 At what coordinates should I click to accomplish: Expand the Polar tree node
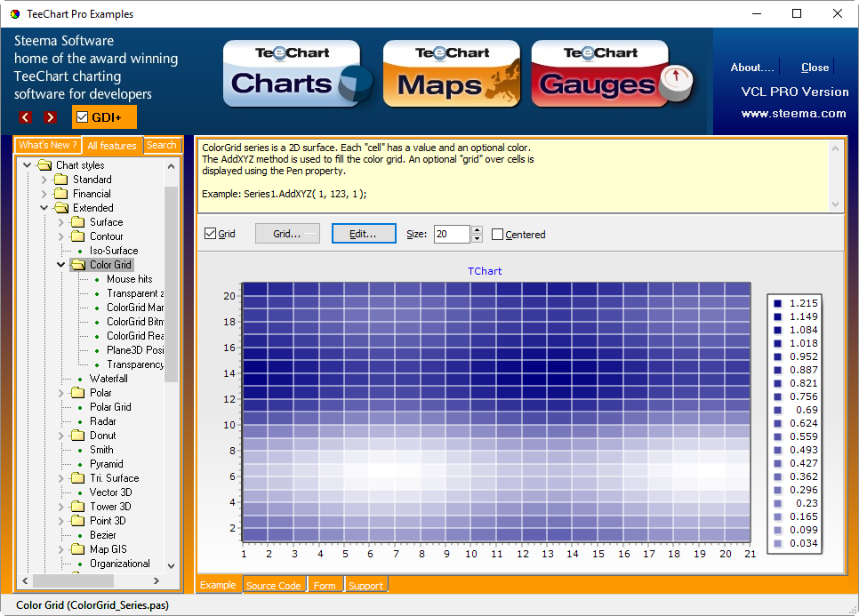pos(60,393)
